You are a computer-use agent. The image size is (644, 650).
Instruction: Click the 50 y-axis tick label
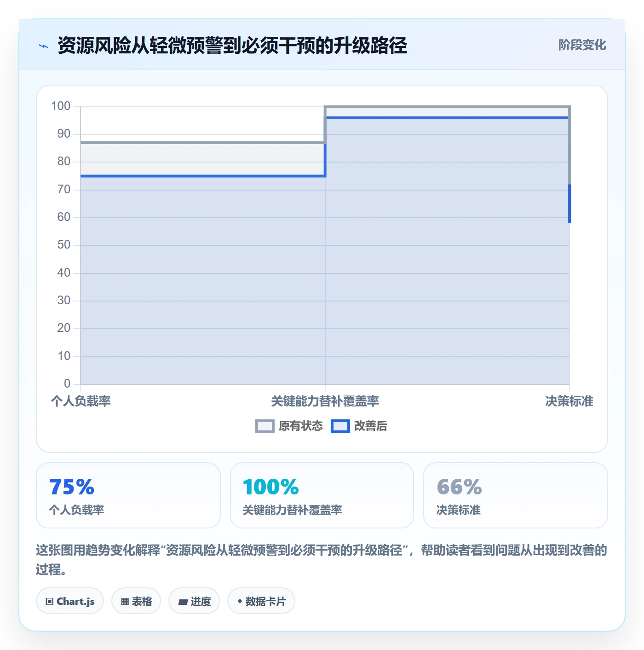tap(64, 245)
